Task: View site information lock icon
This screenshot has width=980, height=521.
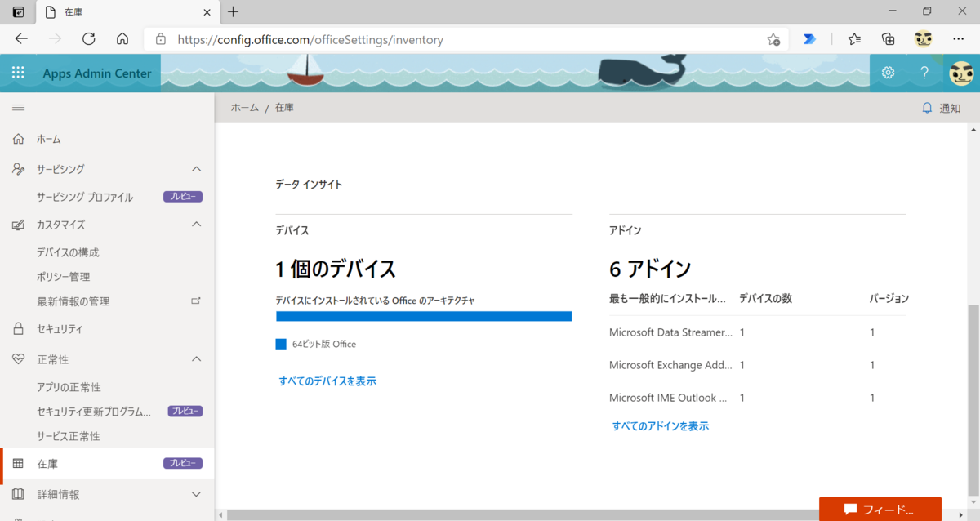Action: (x=160, y=38)
